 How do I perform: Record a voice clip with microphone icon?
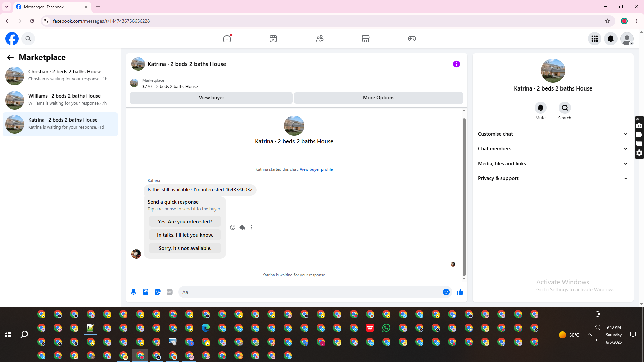click(133, 292)
